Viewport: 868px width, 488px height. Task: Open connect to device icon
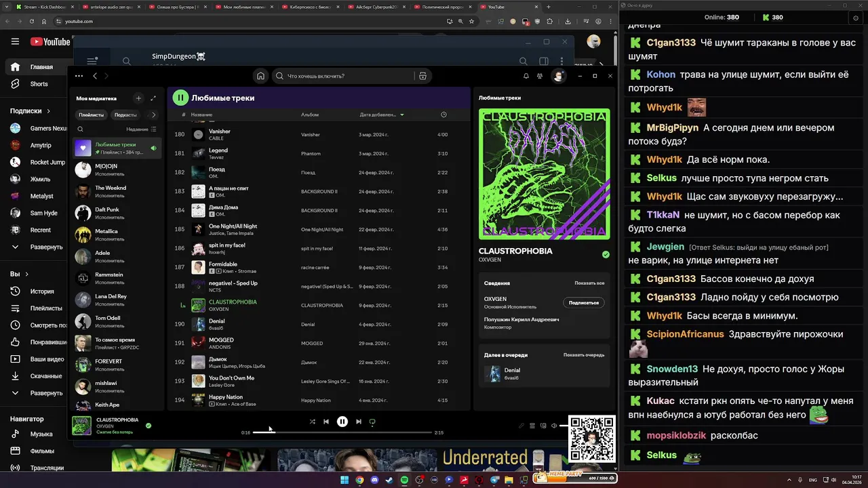point(543,426)
